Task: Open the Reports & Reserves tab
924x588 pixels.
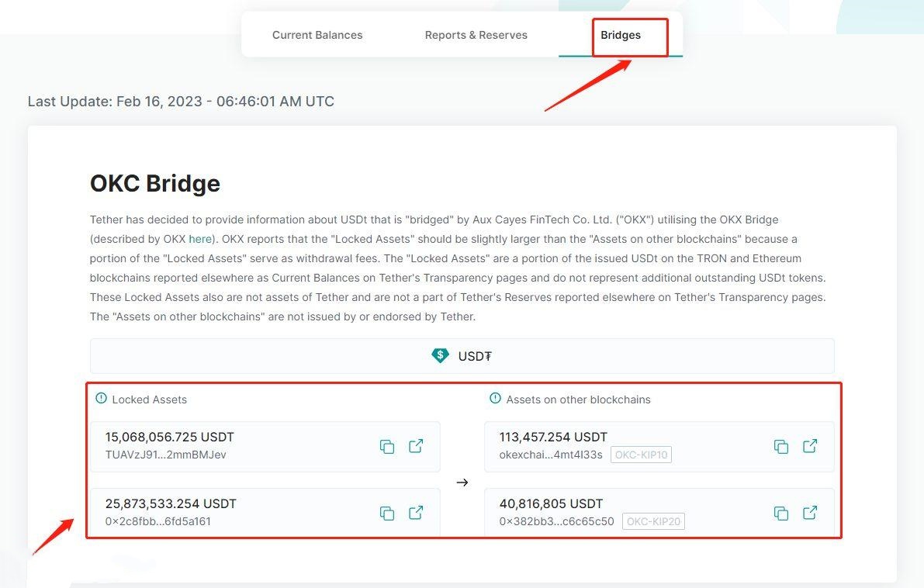Action: pos(476,35)
